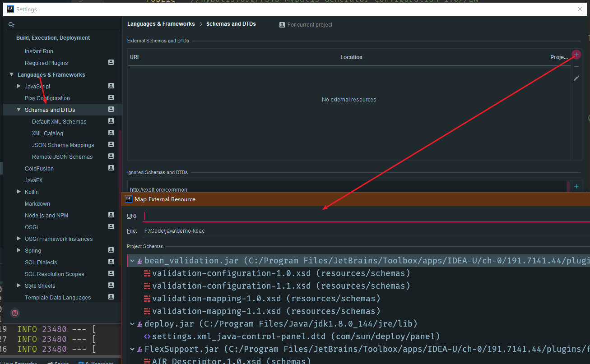Viewport: 590px width, 364px height.
Task: Click the project icon beside Spring
Action: pos(111,250)
